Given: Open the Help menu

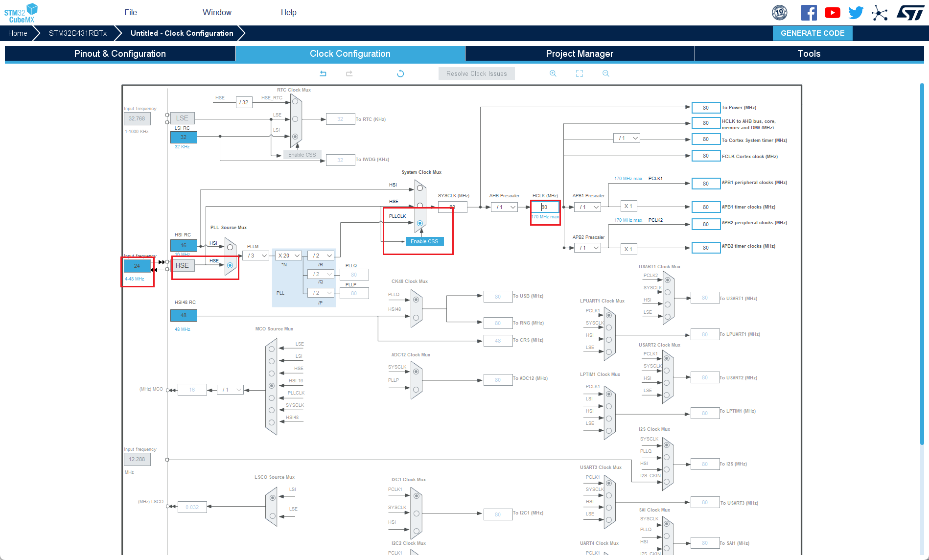Looking at the screenshot, I should (x=288, y=12).
